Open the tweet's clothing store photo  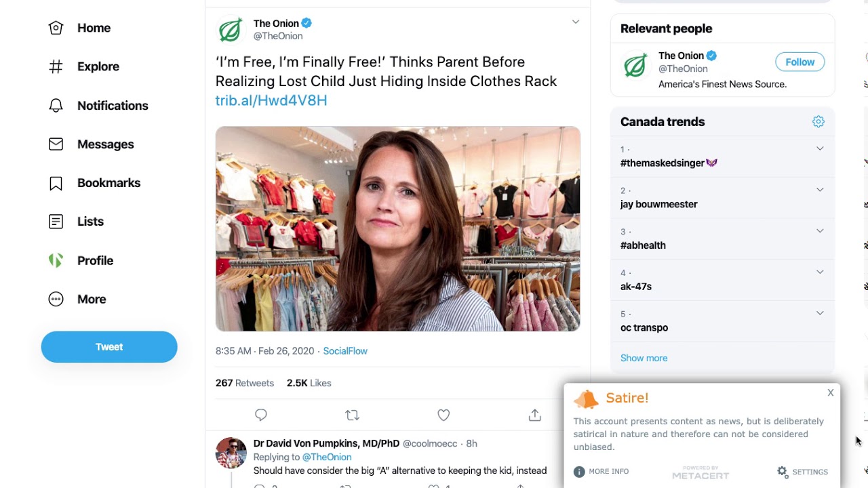[397, 228]
